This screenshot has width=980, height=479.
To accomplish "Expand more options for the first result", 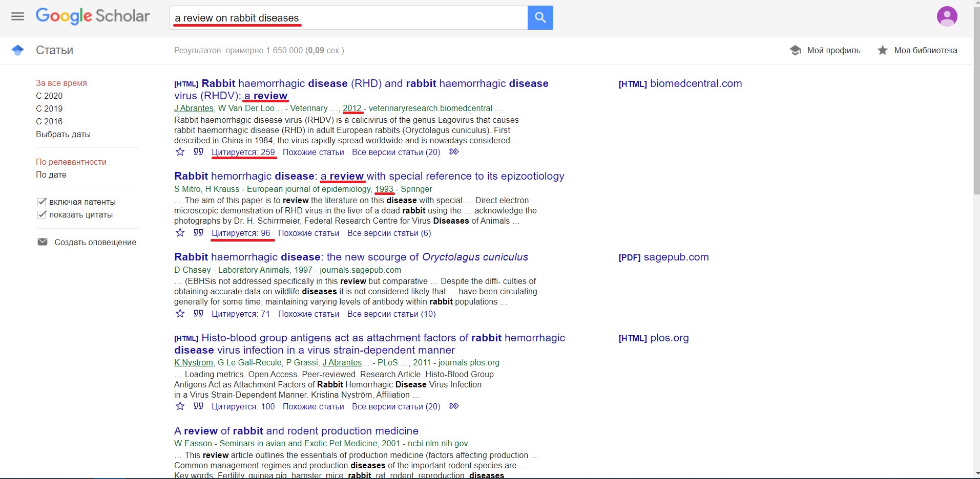I will coord(454,152).
